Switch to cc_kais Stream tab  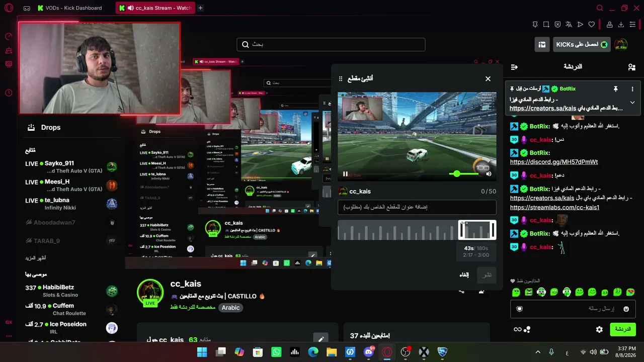tap(155, 8)
